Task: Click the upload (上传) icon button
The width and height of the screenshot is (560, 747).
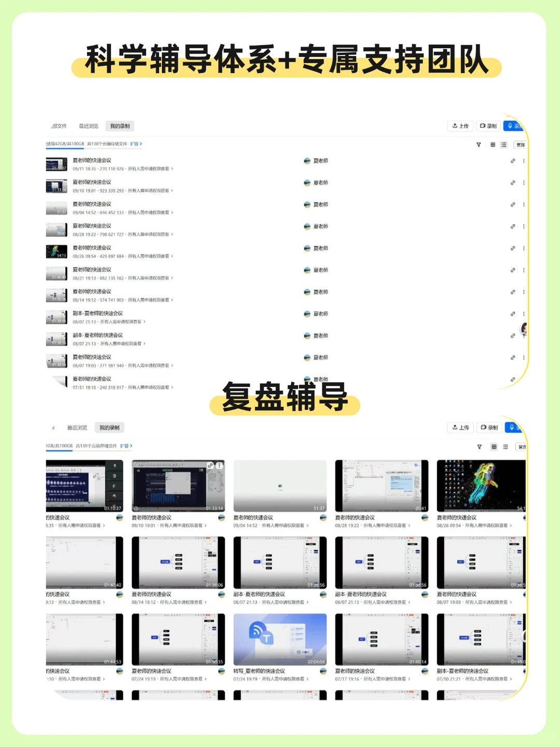Action: point(455,126)
